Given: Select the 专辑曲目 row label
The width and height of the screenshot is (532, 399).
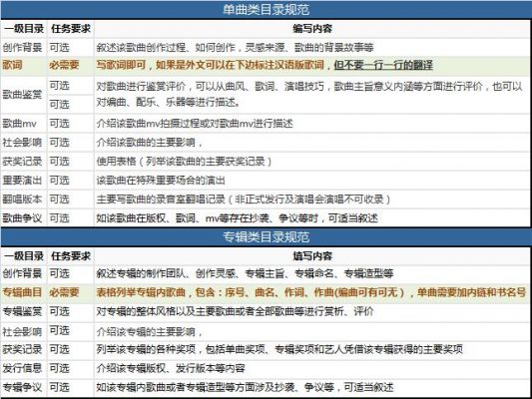Looking at the screenshot, I should coord(22,292).
